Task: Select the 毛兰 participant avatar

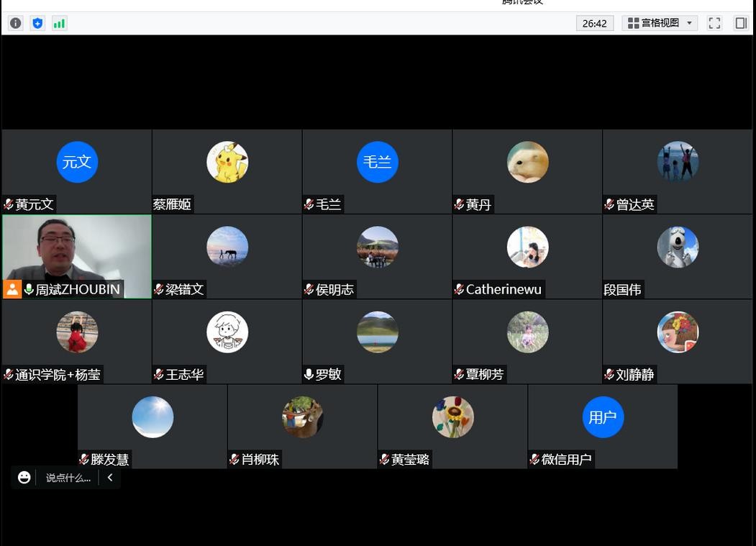Action: 378,162
